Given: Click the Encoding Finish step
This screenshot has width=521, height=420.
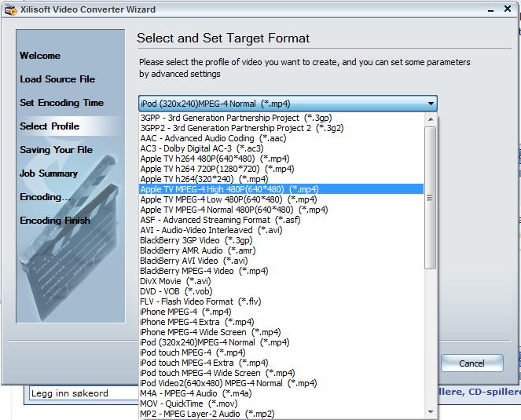Looking at the screenshot, I should pos(55,221).
